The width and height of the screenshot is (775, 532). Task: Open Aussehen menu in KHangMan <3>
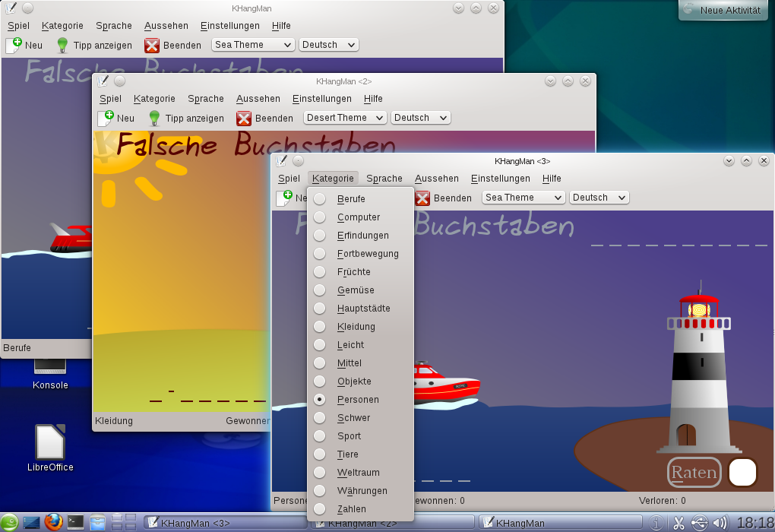point(436,179)
